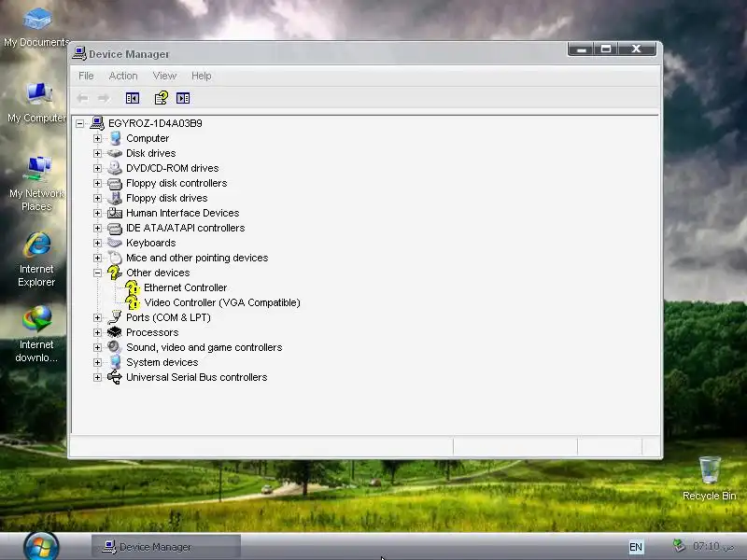This screenshot has width=747, height=560.
Task: Expand Mice and other pointing devices
Action: pos(98,258)
